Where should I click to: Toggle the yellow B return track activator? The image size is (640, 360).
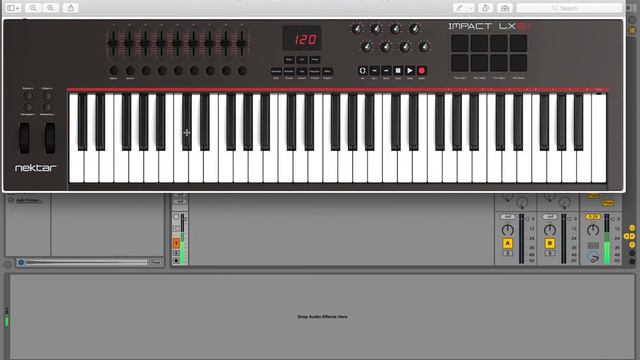pyautogui.click(x=550, y=244)
